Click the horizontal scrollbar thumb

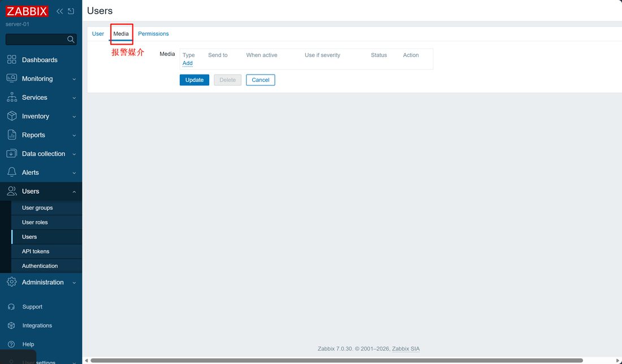click(x=336, y=361)
